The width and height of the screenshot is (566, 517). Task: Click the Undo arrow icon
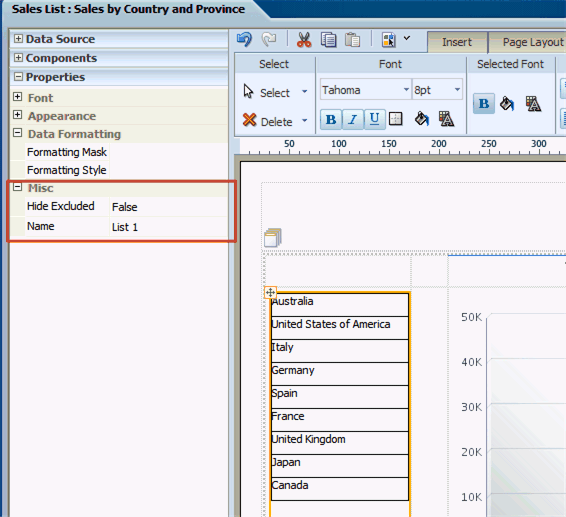coord(244,39)
